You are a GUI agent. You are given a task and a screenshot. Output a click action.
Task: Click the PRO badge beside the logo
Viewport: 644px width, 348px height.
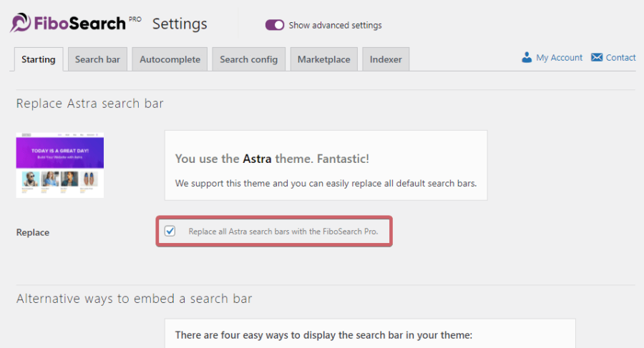[135, 19]
